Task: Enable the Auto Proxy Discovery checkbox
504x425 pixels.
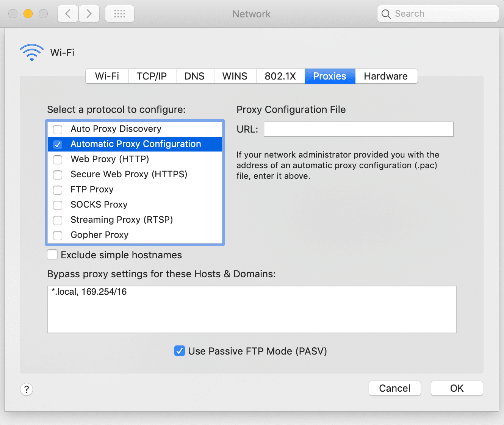Action: pos(58,129)
